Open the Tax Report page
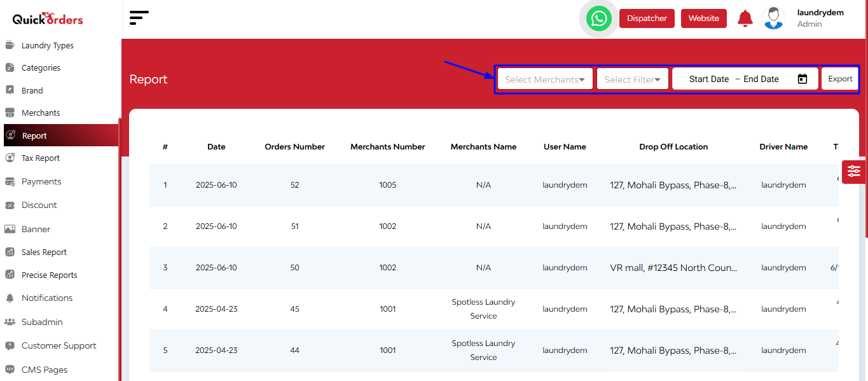This screenshot has width=868, height=381. pyautogui.click(x=41, y=158)
